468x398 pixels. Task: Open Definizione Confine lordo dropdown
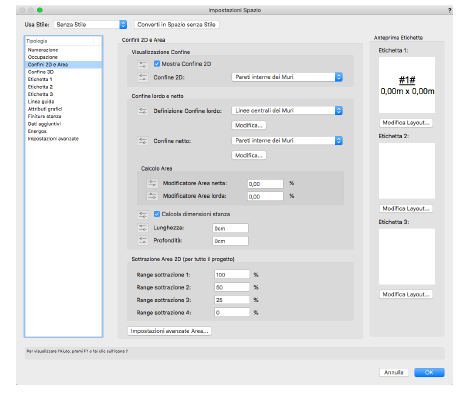pos(287,111)
